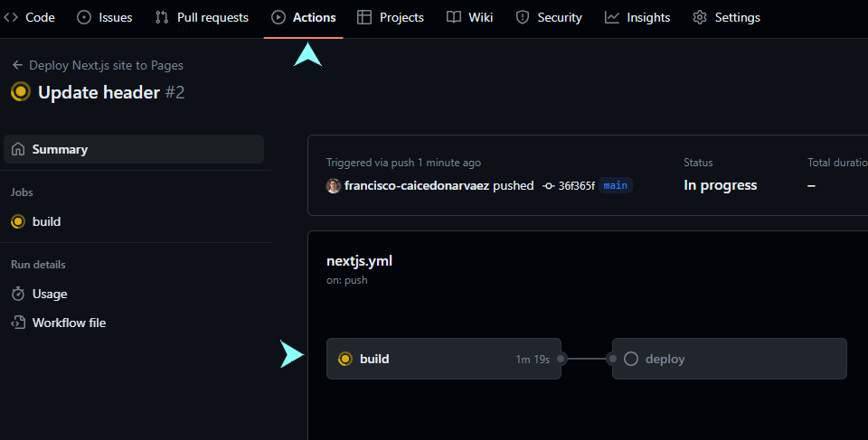Click the Pull requests branch icon
Screen dimensions: 868x440
162,18
